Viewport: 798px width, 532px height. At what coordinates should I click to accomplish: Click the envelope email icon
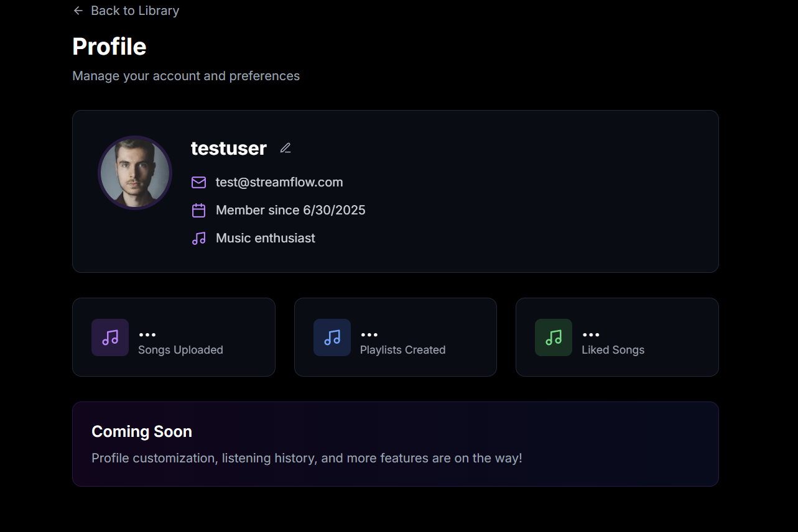(198, 182)
